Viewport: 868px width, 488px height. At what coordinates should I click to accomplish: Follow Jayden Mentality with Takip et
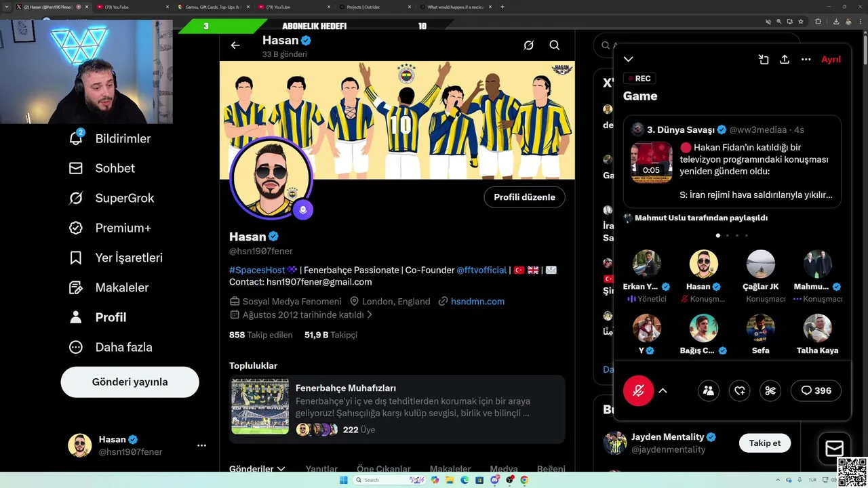click(765, 443)
